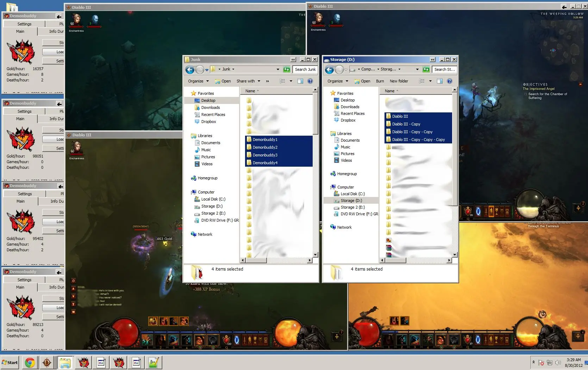Toggle preview pane icon in Storage window
The height and width of the screenshot is (370, 588).
[x=439, y=81]
